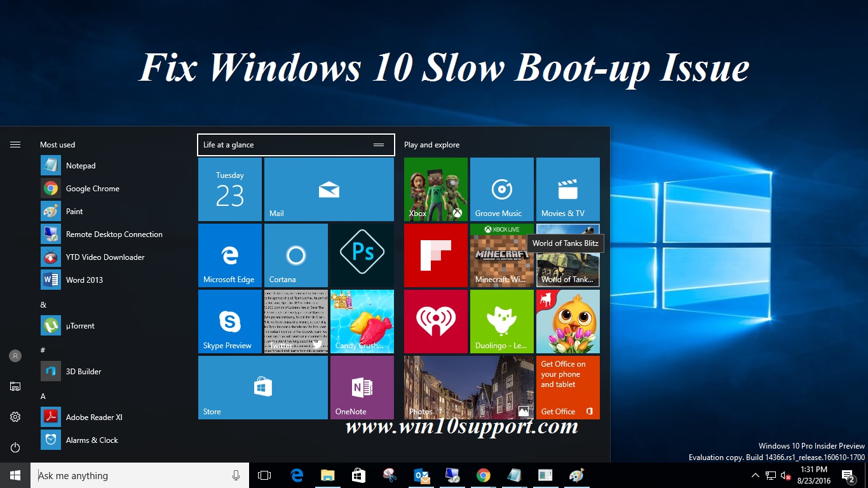Click the Ask me anything search box
This screenshot has height=488, width=868.
[140, 475]
